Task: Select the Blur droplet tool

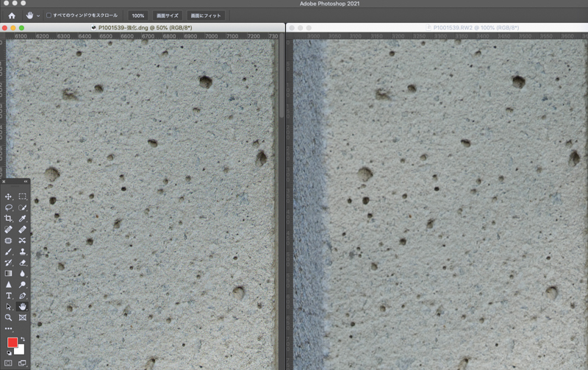Action: coord(23,274)
